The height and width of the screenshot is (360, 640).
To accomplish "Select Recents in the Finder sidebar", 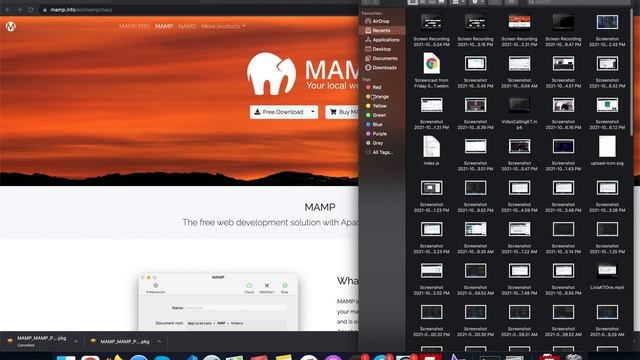I will coord(382,30).
